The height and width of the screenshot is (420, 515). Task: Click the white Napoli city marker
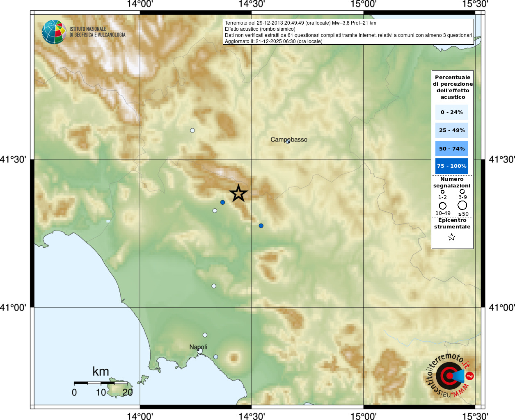point(199,351)
